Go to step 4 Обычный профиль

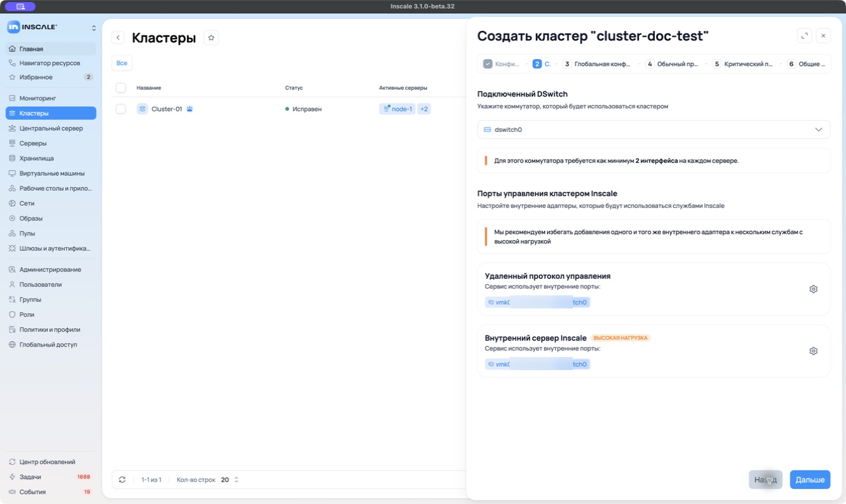[673, 64]
